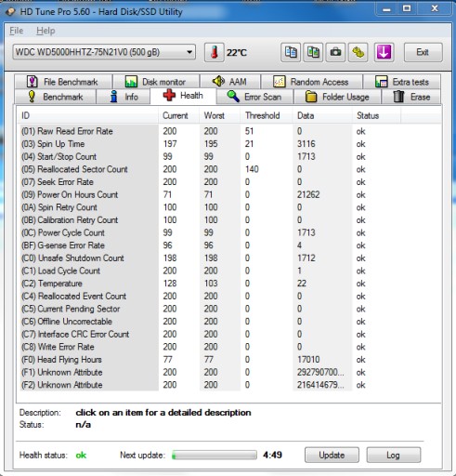The width and height of the screenshot is (456, 476).
Task: Open options with the wrench icon
Action: (358, 52)
